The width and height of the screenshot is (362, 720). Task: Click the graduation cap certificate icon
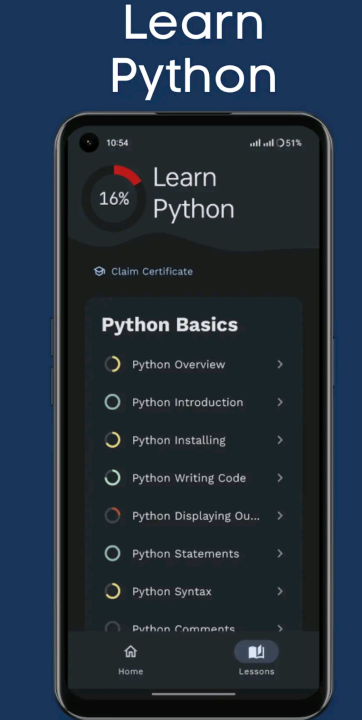99,271
